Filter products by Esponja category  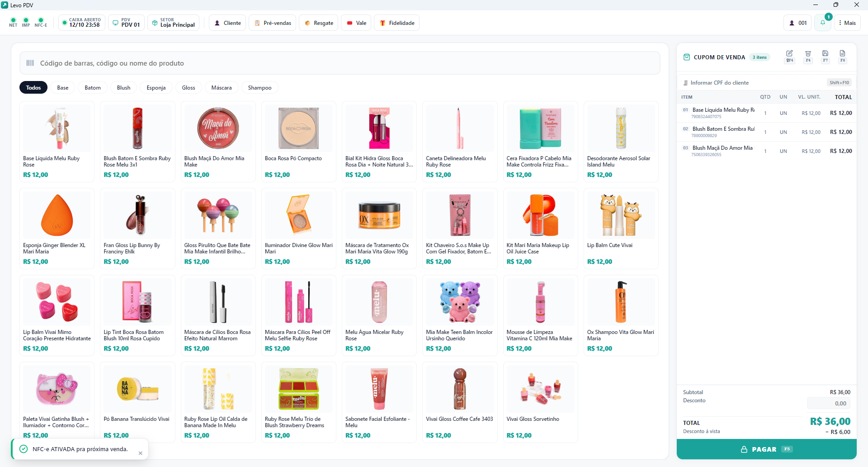coord(156,87)
